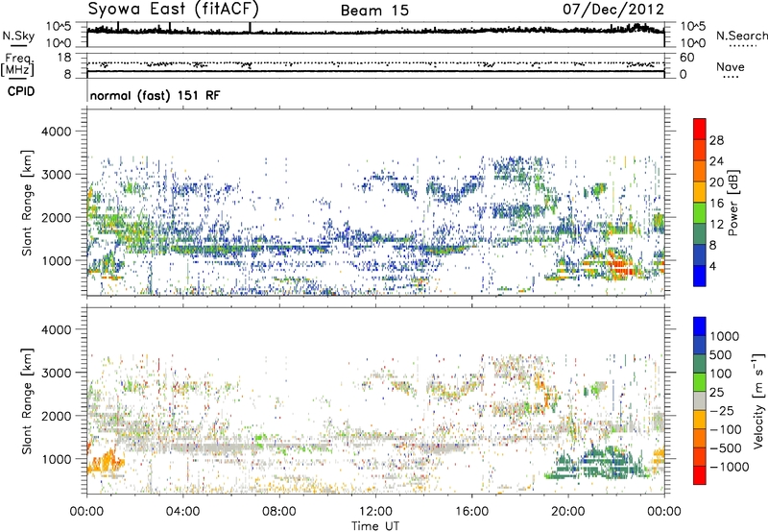Click the "28" power colorbar label
This screenshot has width=768, height=532.
(x=716, y=140)
